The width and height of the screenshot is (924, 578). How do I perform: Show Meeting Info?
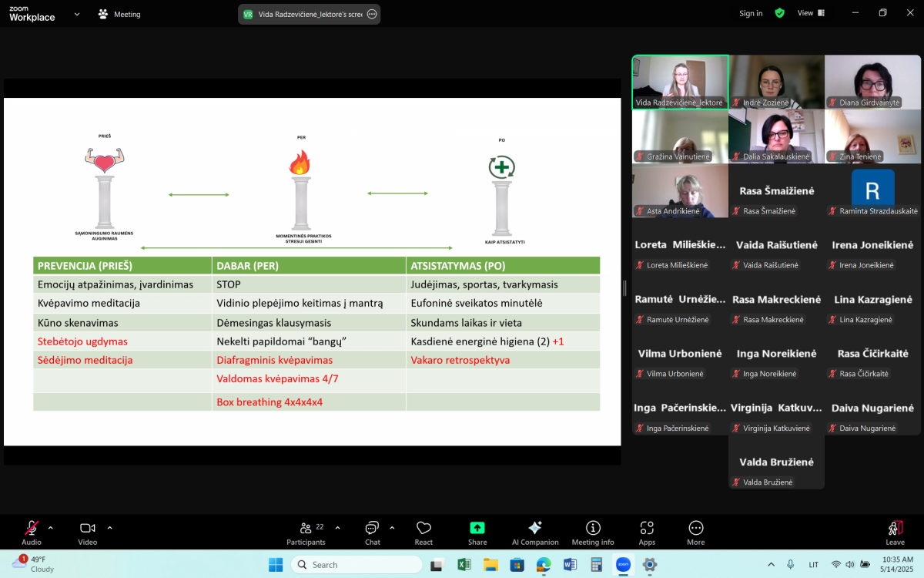593,533
